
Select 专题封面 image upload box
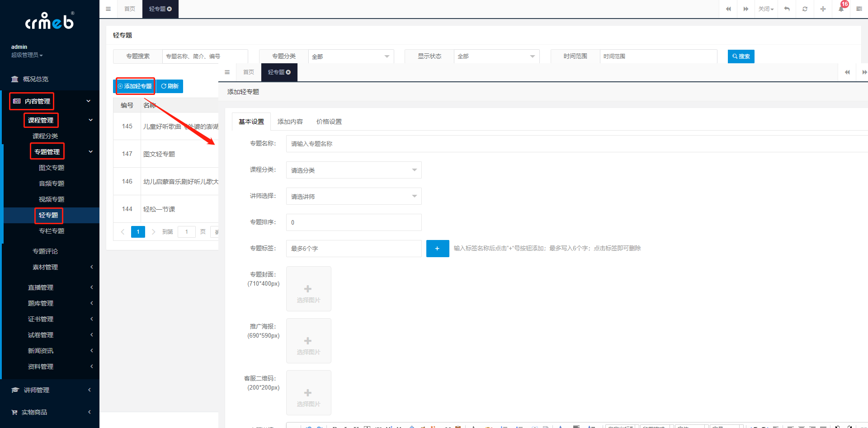point(308,289)
